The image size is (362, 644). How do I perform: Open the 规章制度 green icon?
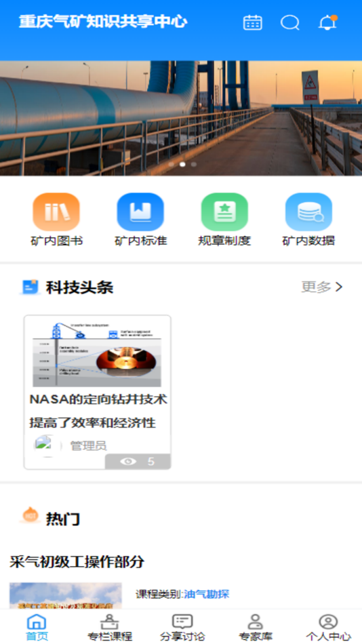224,212
